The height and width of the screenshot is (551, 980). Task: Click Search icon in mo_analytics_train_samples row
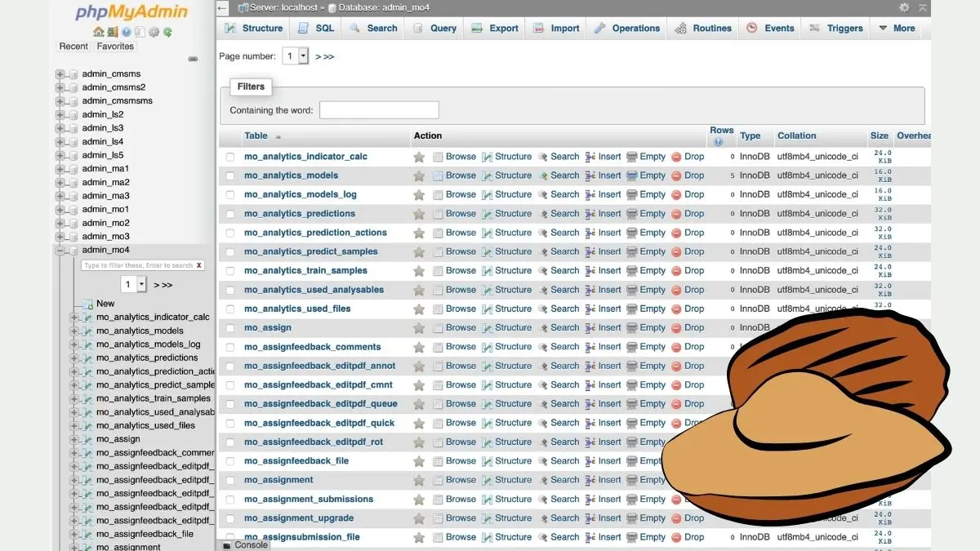click(x=543, y=271)
